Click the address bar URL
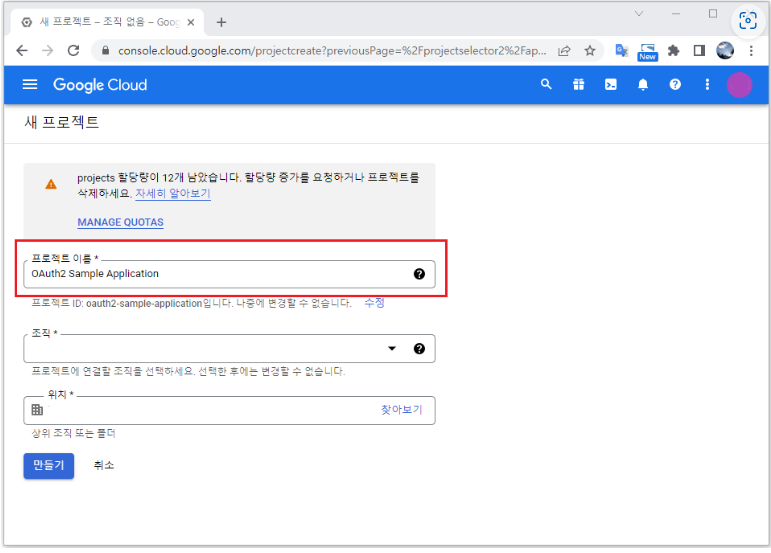 (x=332, y=51)
